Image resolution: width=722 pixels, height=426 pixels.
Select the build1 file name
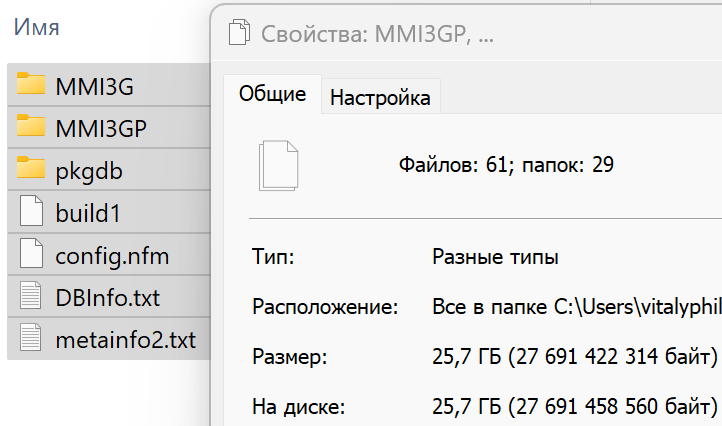88,213
